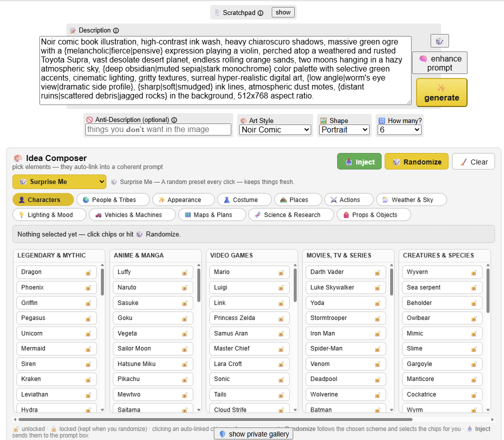This screenshot has width=504, height=440.
Task: Choose the Master Chief chip
Action: 249,348
